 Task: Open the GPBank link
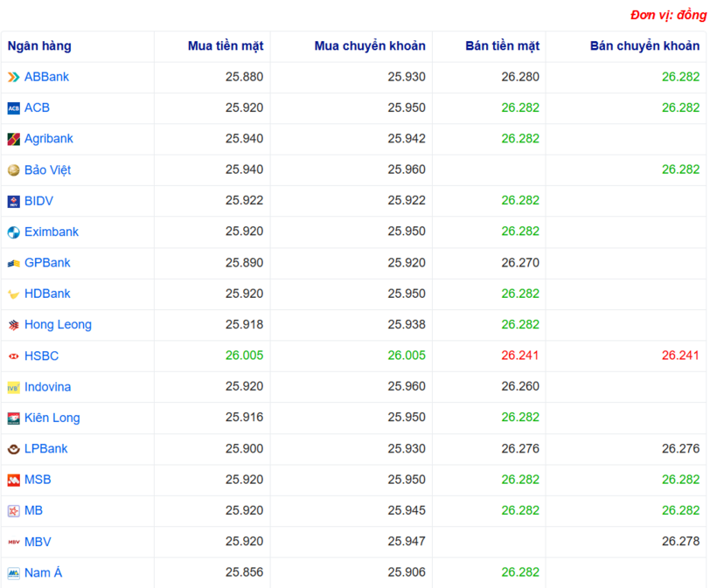(47, 263)
